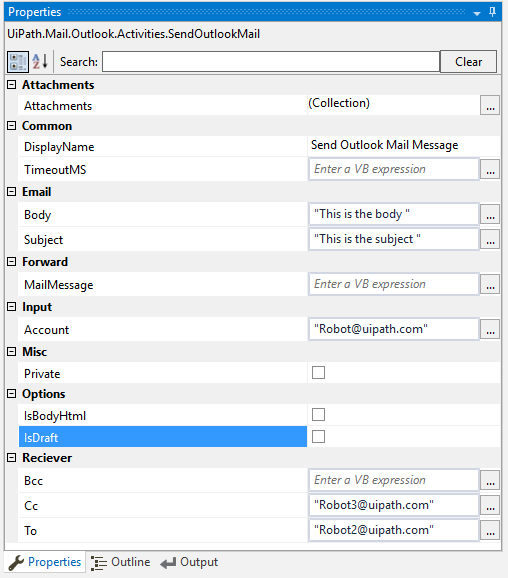Open expression editor for Body
The width and height of the screenshot is (508, 578).
490,215
